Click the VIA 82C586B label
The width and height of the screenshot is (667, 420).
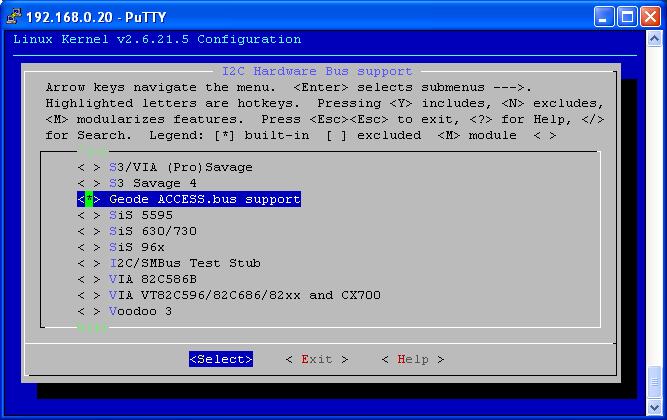click(x=153, y=279)
